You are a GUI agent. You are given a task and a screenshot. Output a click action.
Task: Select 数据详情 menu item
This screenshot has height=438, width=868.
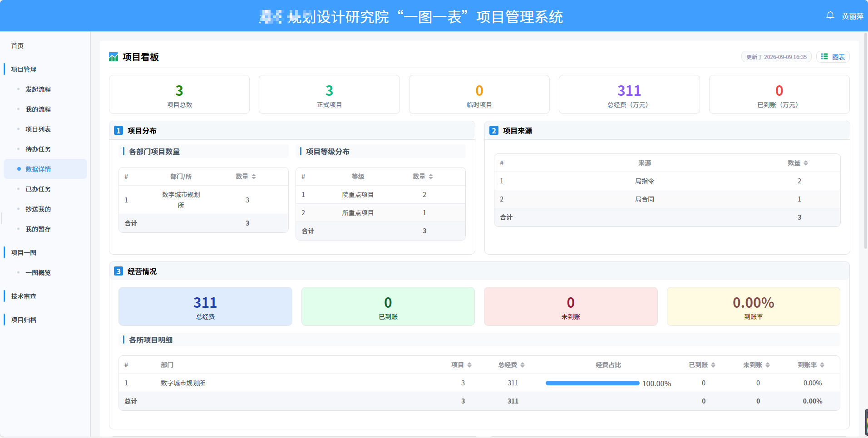click(x=45, y=169)
